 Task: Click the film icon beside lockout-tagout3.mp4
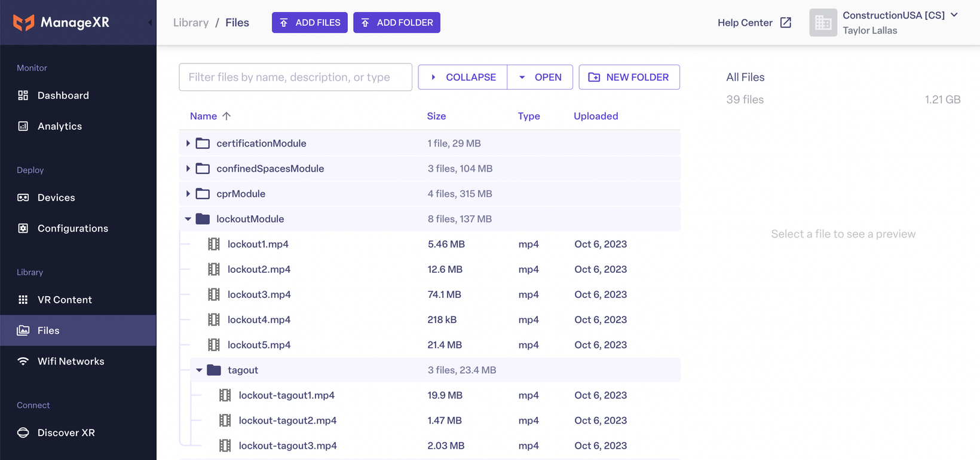pyautogui.click(x=225, y=446)
